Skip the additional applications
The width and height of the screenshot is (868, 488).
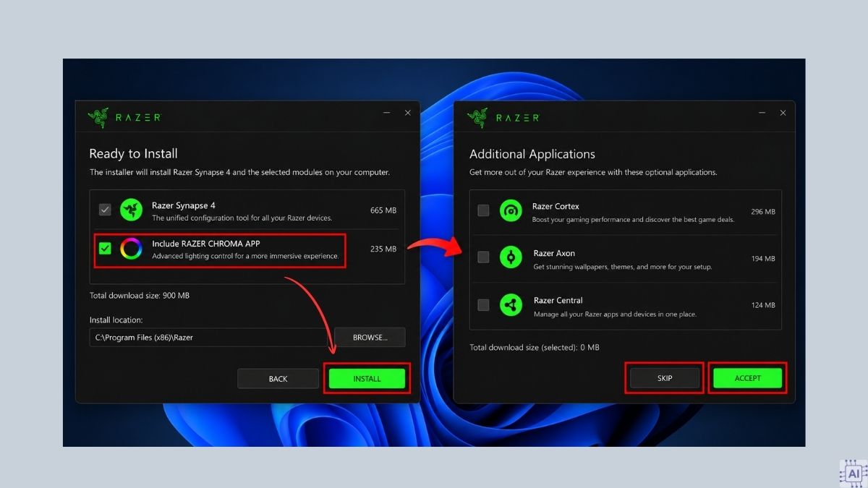665,378
